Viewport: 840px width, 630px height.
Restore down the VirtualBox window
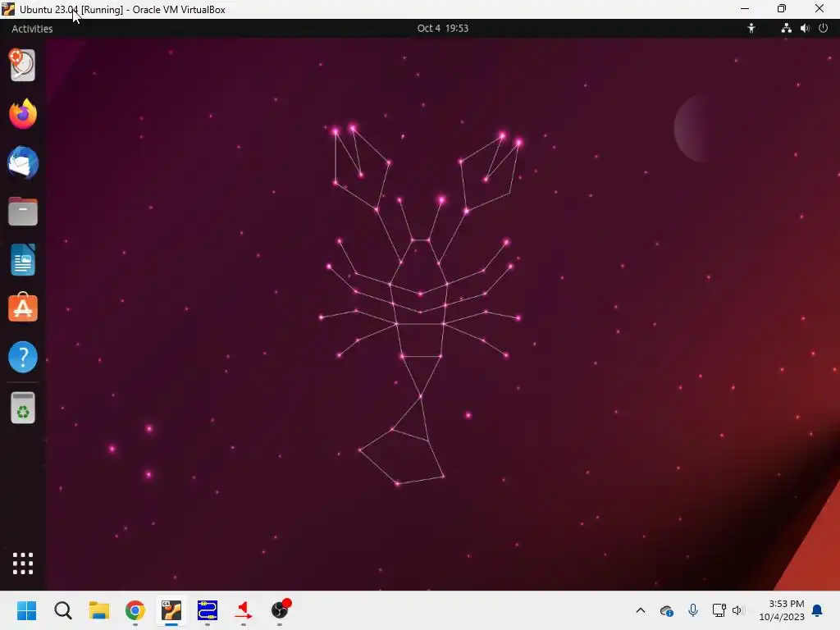point(782,8)
